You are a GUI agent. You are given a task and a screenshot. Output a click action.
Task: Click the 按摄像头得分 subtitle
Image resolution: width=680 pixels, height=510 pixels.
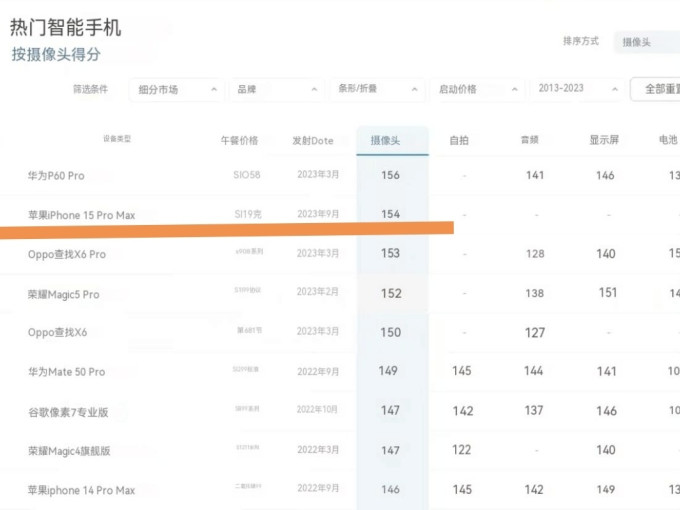pyautogui.click(x=56, y=55)
